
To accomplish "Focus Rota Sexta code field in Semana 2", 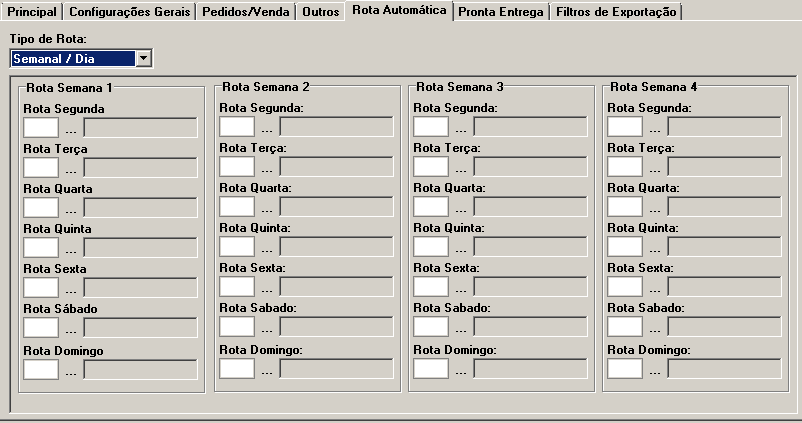I will pyautogui.click(x=237, y=287).
